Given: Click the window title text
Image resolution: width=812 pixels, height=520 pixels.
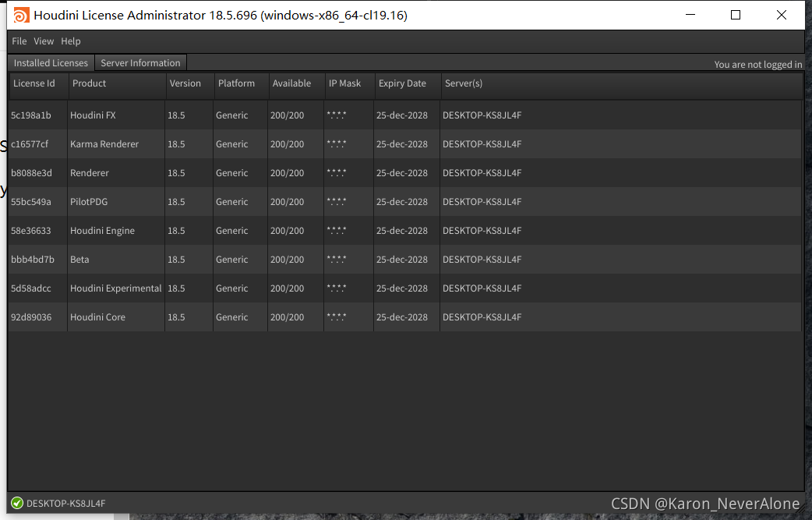Looking at the screenshot, I should (x=221, y=16).
